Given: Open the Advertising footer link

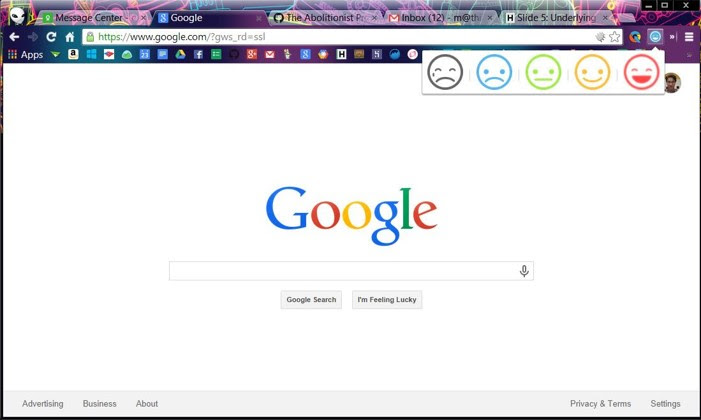Looking at the screenshot, I should 42,403.
